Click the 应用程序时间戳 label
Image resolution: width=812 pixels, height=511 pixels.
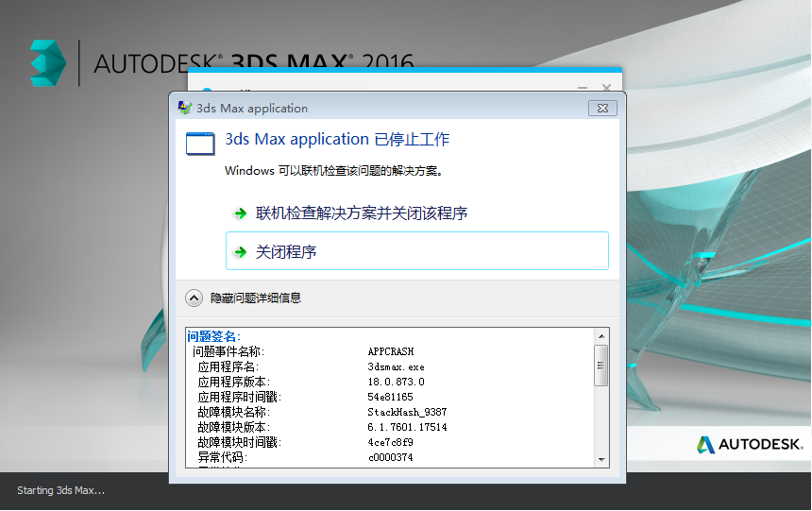[240, 397]
